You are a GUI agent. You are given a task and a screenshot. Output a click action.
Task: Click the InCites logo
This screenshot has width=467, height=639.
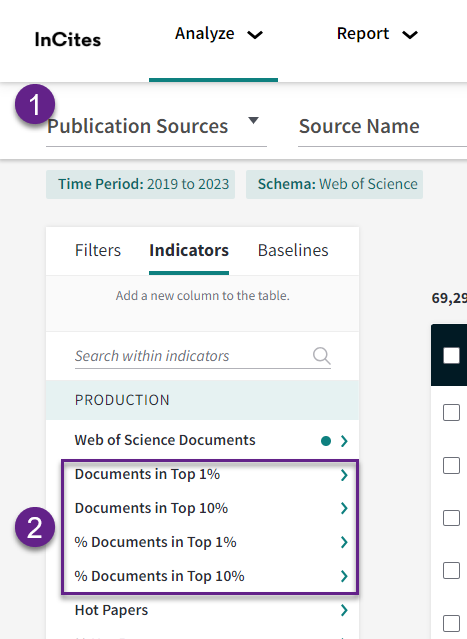(x=68, y=40)
